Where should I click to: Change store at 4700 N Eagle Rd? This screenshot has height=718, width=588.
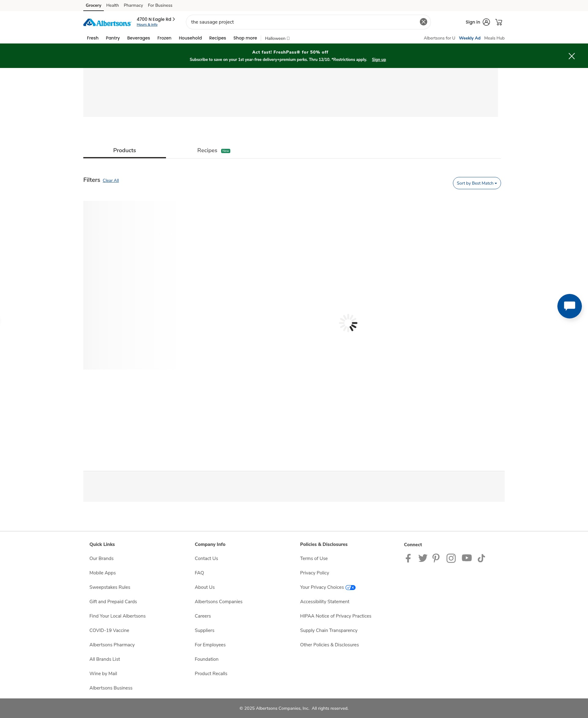tap(156, 19)
